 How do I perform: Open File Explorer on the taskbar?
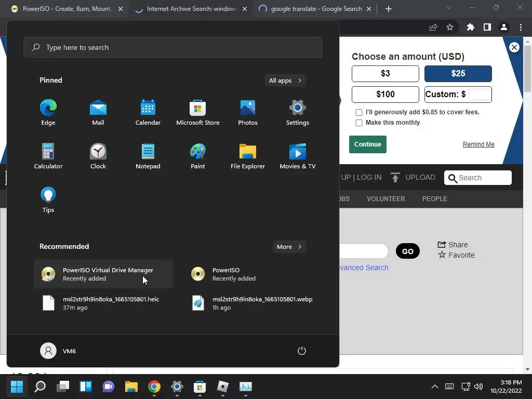(131, 387)
